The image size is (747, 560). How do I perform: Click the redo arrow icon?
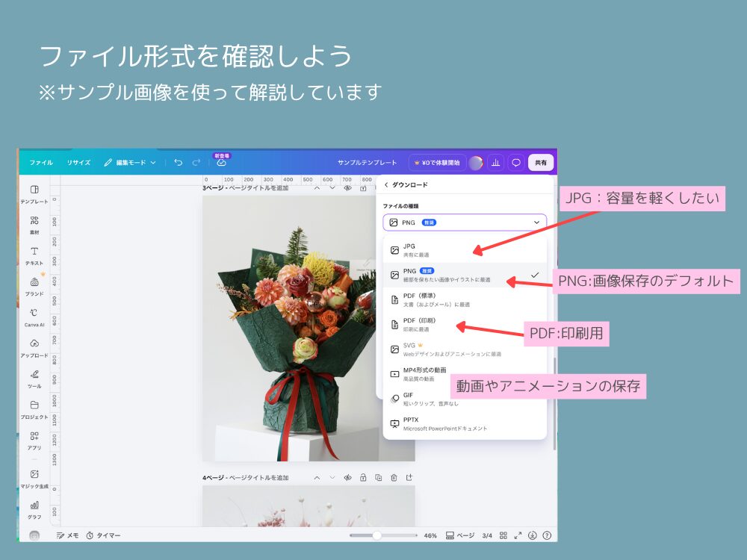tap(196, 162)
